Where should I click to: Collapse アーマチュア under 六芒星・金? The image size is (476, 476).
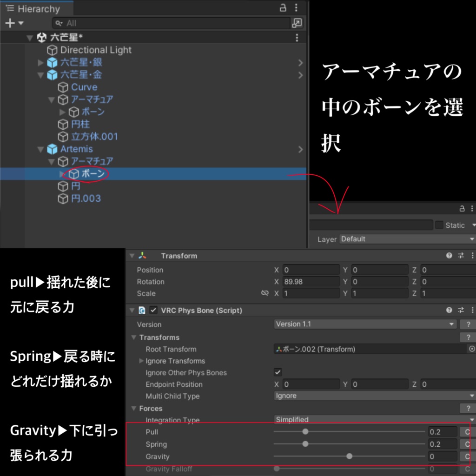pyautogui.click(x=51, y=99)
